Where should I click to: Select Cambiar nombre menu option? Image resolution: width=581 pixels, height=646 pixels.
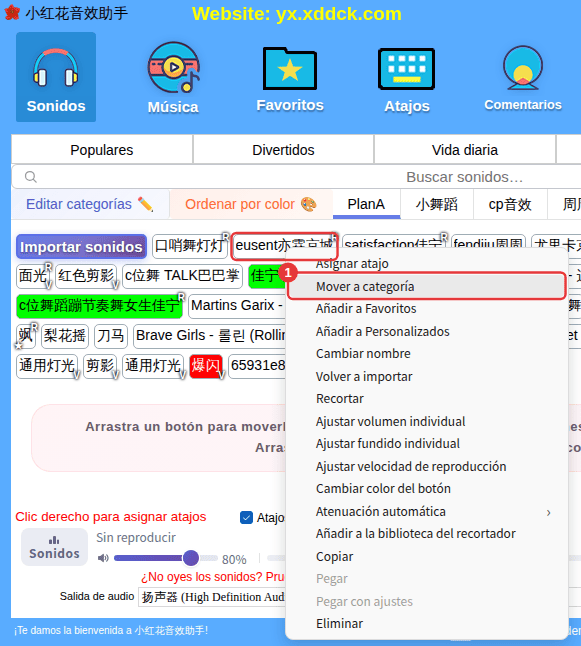pos(427,353)
